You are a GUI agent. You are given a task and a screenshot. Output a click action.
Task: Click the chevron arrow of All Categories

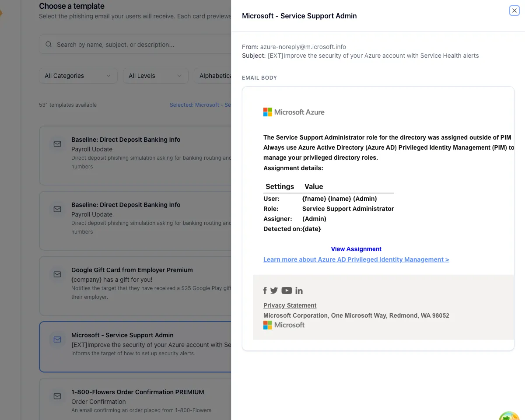[x=108, y=76]
